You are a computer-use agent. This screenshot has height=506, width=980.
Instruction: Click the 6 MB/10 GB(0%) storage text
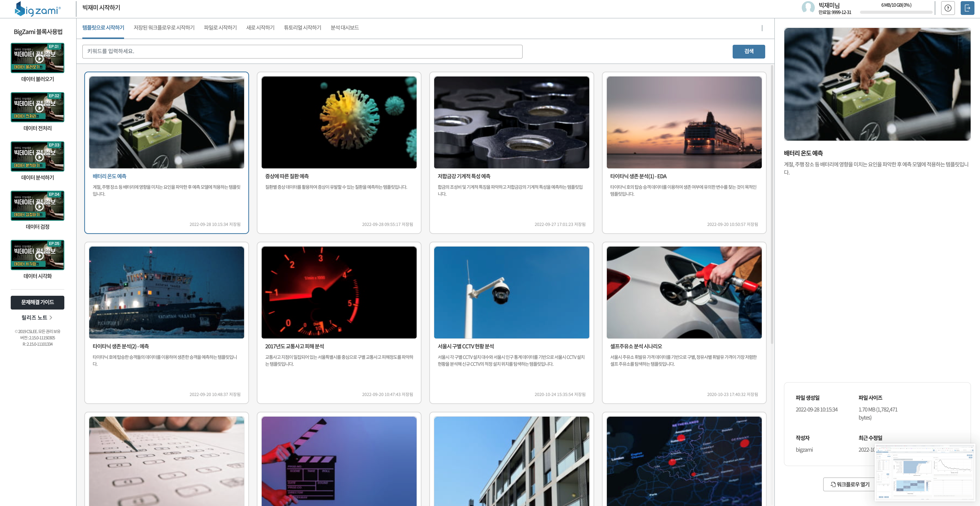tap(896, 5)
